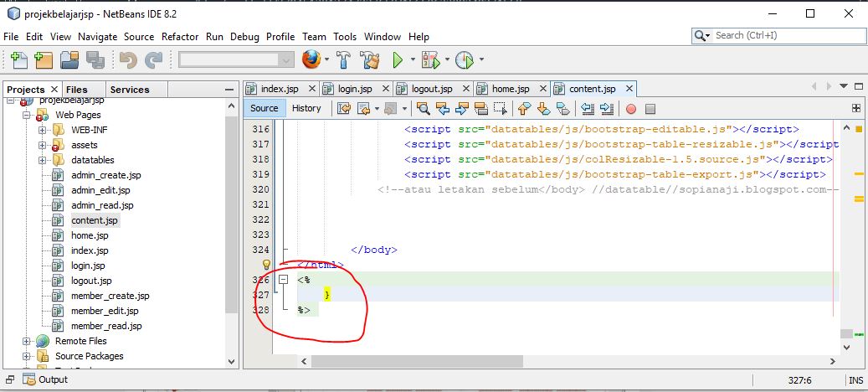The image size is (868, 392).
Task: Switch to the Files panel tab
Action: tap(76, 89)
